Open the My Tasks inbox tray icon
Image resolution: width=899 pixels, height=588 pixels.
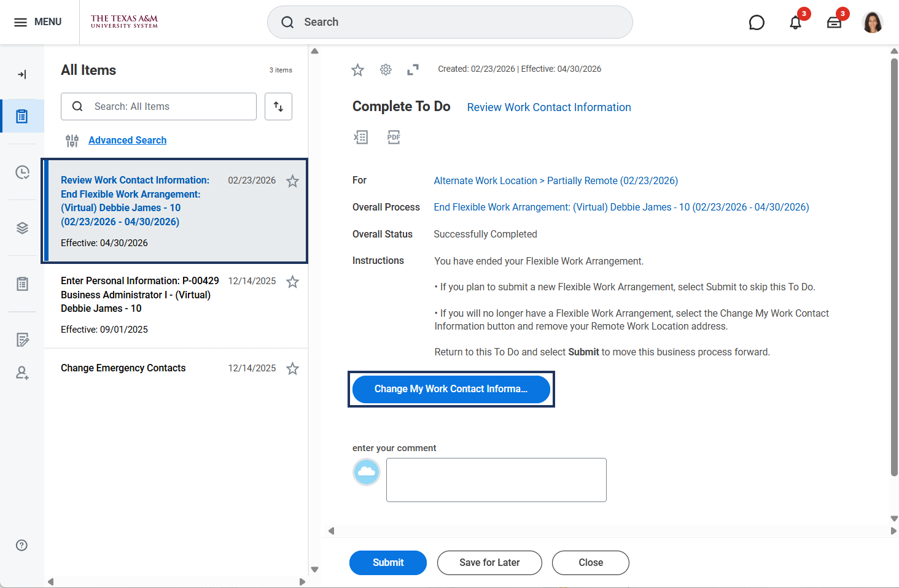(x=834, y=23)
